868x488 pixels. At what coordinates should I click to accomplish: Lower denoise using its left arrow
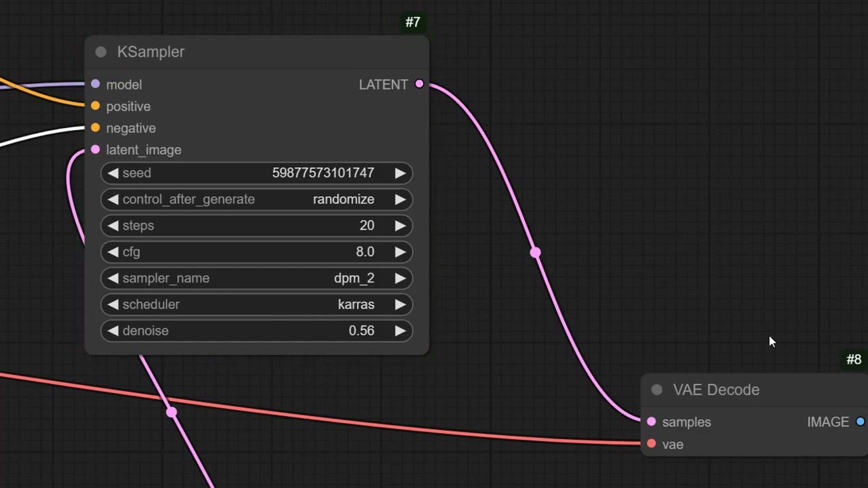click(x=113, y=331)
